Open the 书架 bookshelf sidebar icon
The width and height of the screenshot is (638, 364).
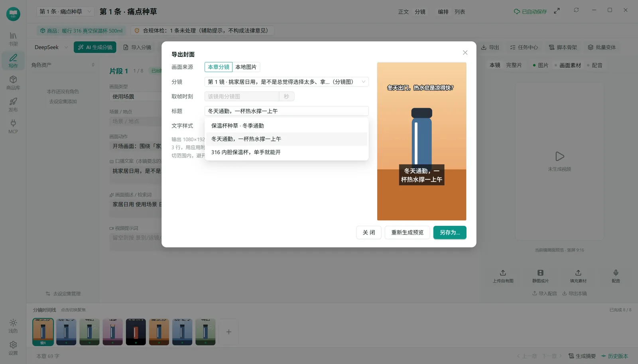point(13,39)
